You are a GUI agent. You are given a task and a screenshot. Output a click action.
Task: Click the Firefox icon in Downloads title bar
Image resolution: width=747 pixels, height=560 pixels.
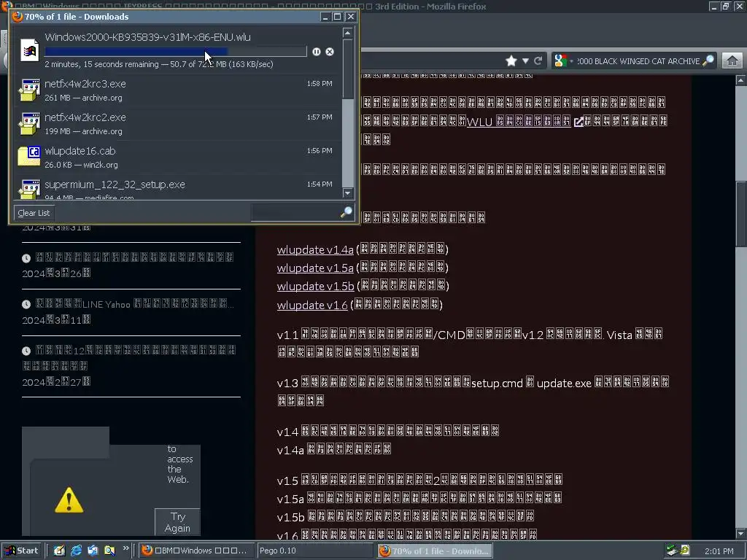(18, 17)
